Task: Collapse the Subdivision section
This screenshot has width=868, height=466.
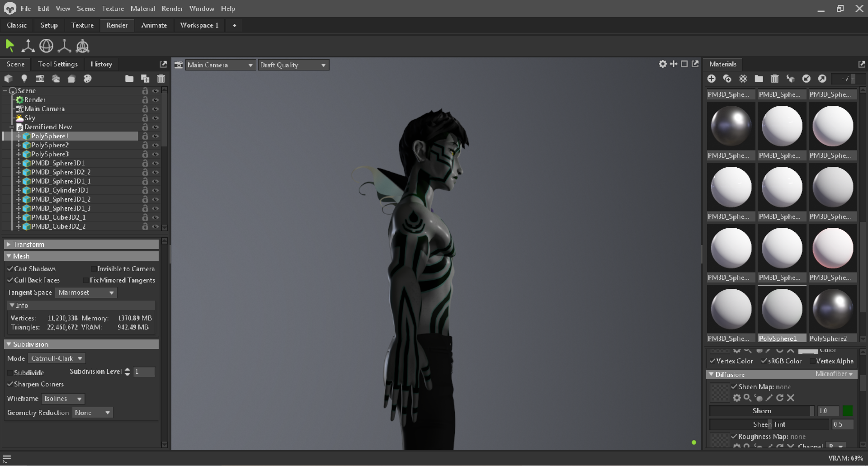Action: coord(81,344)
